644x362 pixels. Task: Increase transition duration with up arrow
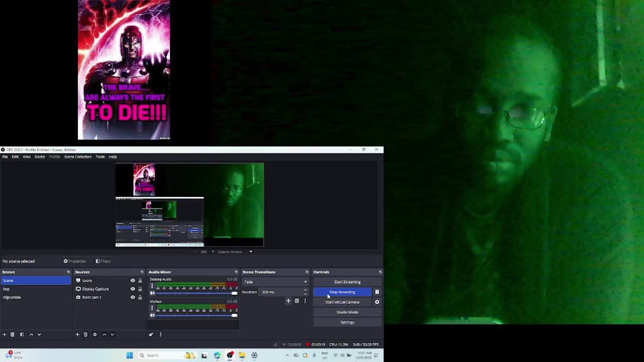(x=305, y=290)
